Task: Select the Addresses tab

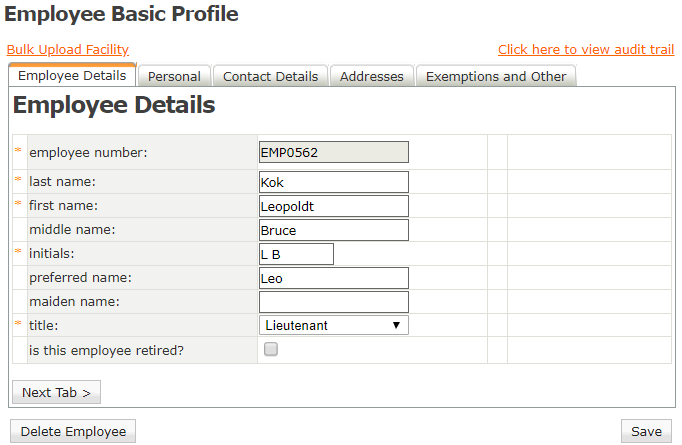Action: tap(372, 77)
